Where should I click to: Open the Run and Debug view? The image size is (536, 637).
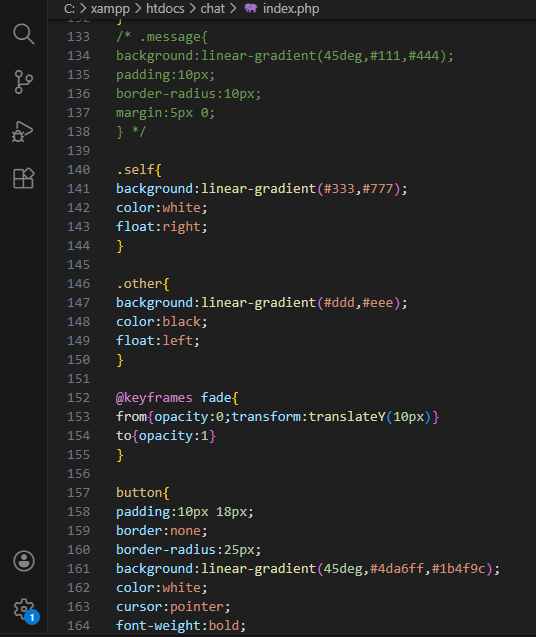tap(22, 131)
